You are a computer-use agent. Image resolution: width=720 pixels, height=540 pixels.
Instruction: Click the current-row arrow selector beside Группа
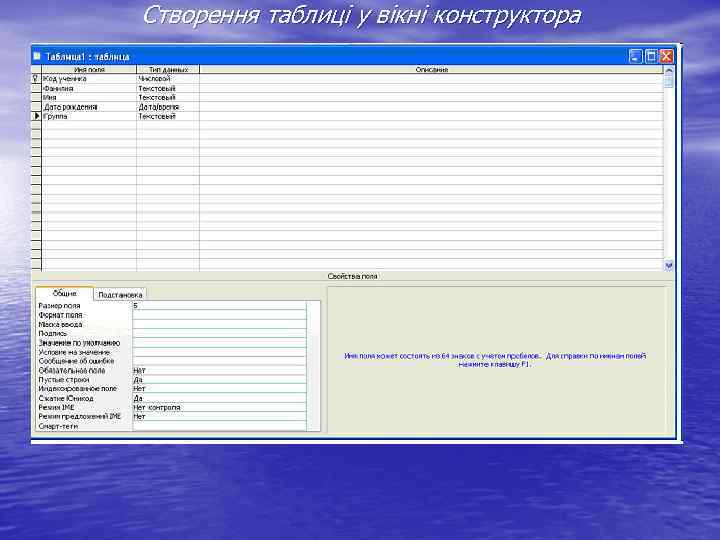(x=36, y=116)
